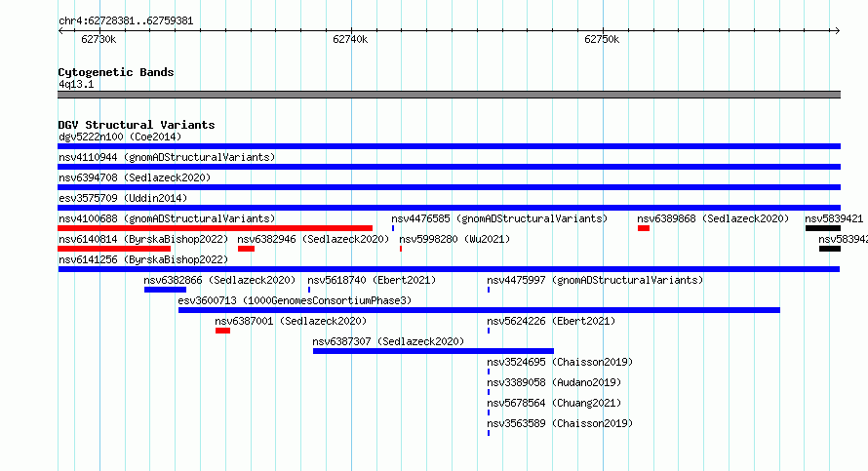The height and width of the screenshot is (471, 868).
Task: Click the tiny red marker under nsv5998280
Action: tap(401, 249)
